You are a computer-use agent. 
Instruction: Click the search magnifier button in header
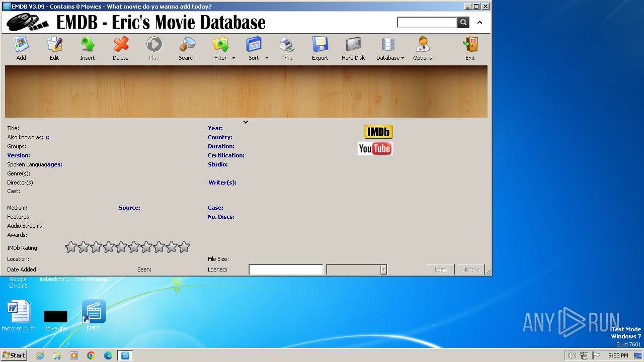point(463,22)
